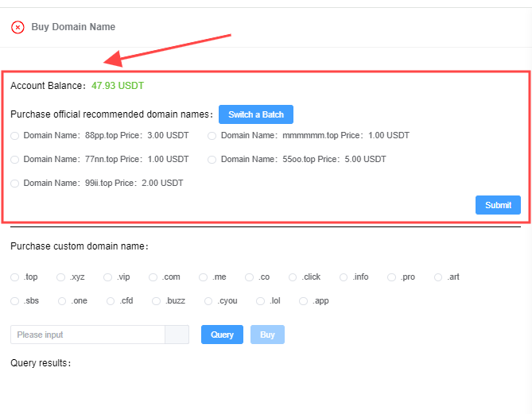This screenshot has height=414, width=532.
Task: Pick the .cfd extension radio button
Action: coord(111,301)
